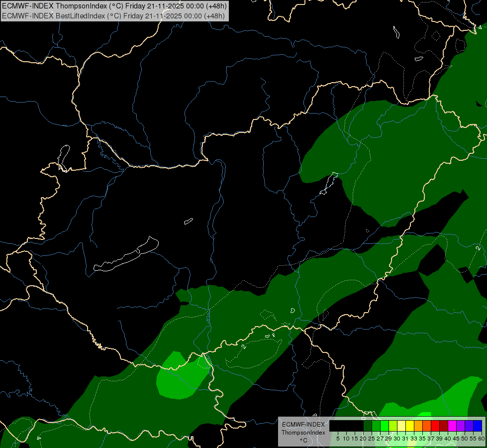Pick the blue 55–60 legend swatch
The image size is (487, 448).
pyautogui.click(x=478, y=426)
